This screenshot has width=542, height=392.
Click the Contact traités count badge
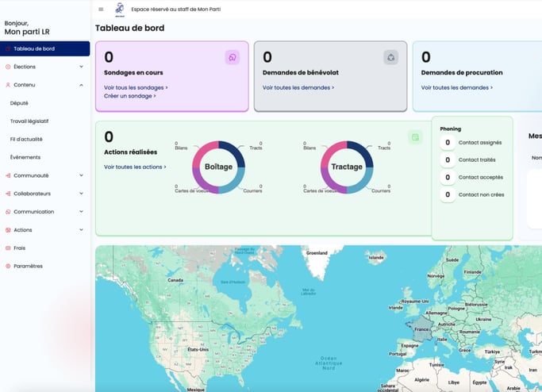448,159
